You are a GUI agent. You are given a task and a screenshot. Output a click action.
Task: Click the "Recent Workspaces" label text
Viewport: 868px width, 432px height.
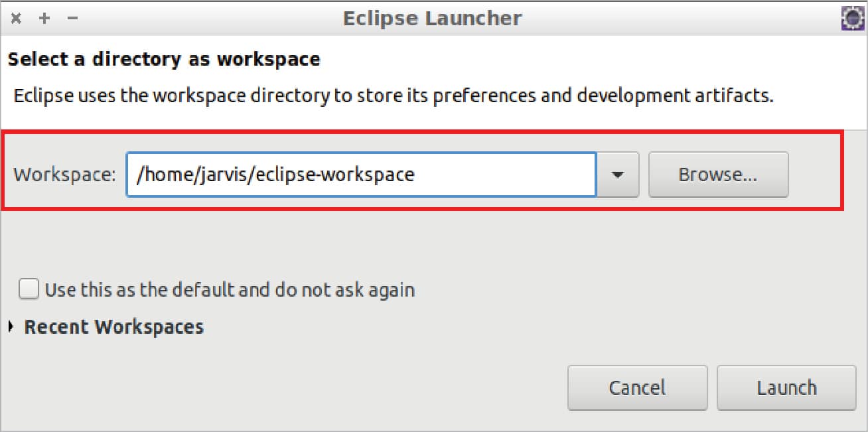point(114,326)
